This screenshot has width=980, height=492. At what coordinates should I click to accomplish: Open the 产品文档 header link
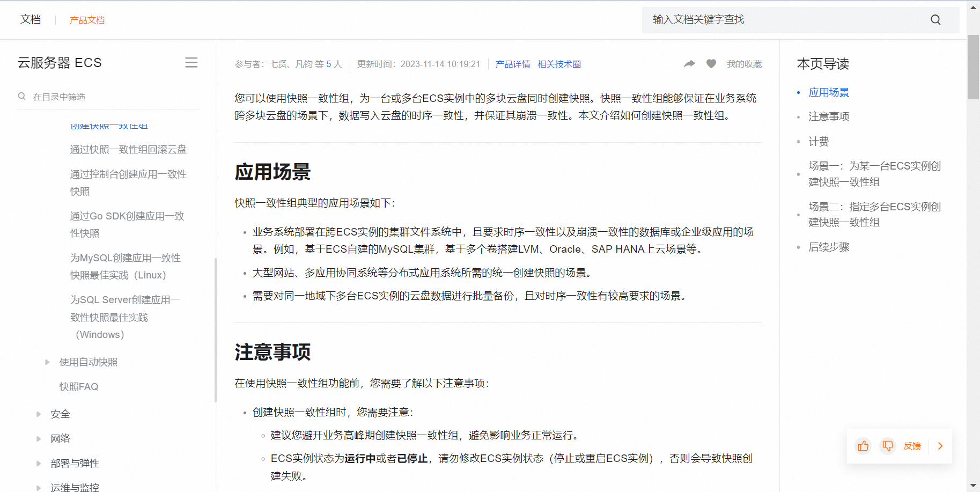pyautogui.click(x=87, y=20)
